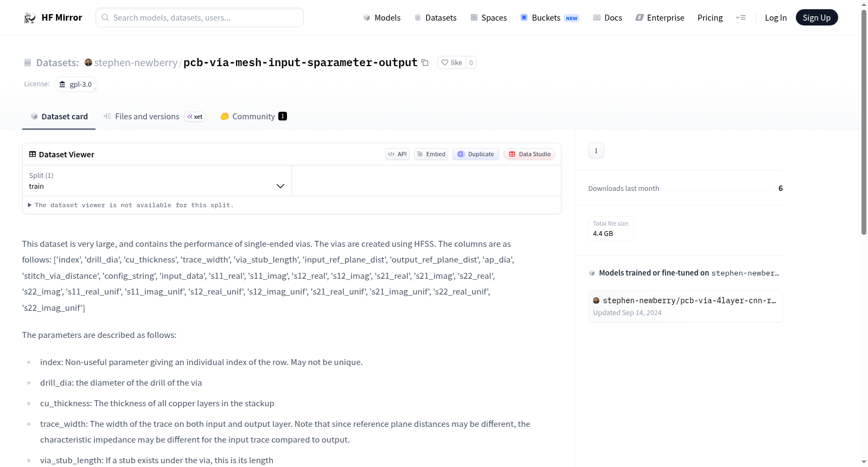
Task: Focus the search models and datasets field
Action: (x=200, y=17)
